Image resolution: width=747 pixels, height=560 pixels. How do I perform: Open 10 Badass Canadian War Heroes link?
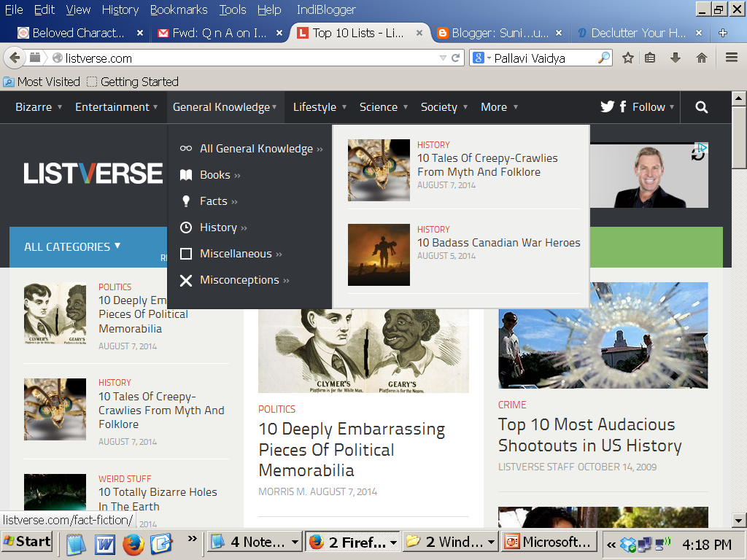pyautogui.click(x=498, y=242)
